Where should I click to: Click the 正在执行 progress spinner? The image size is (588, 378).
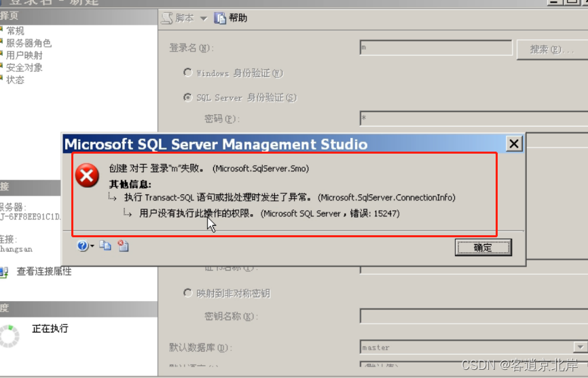[9, 336]
